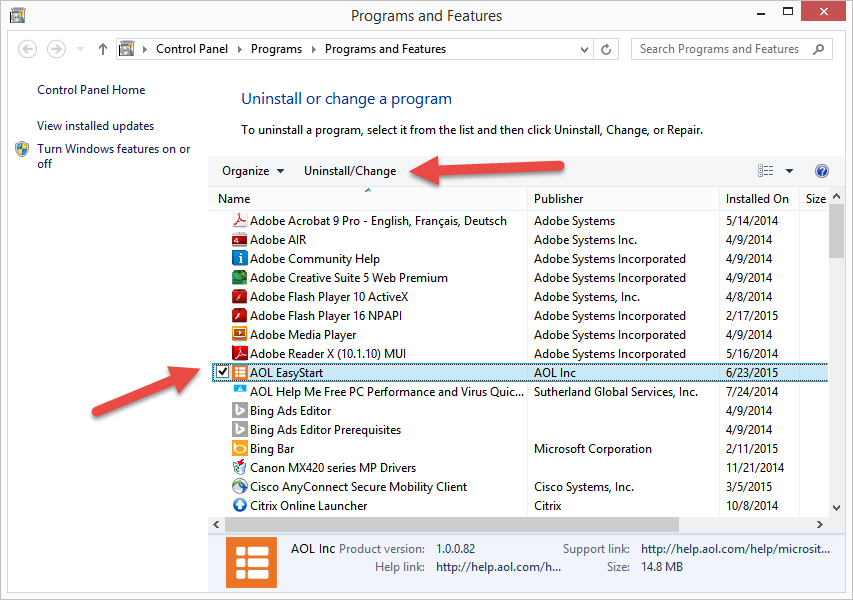853x600 pixels.
Task: Open the recent locations dropdown arrow
Action: pyautogui.click(x=81, y=50)
